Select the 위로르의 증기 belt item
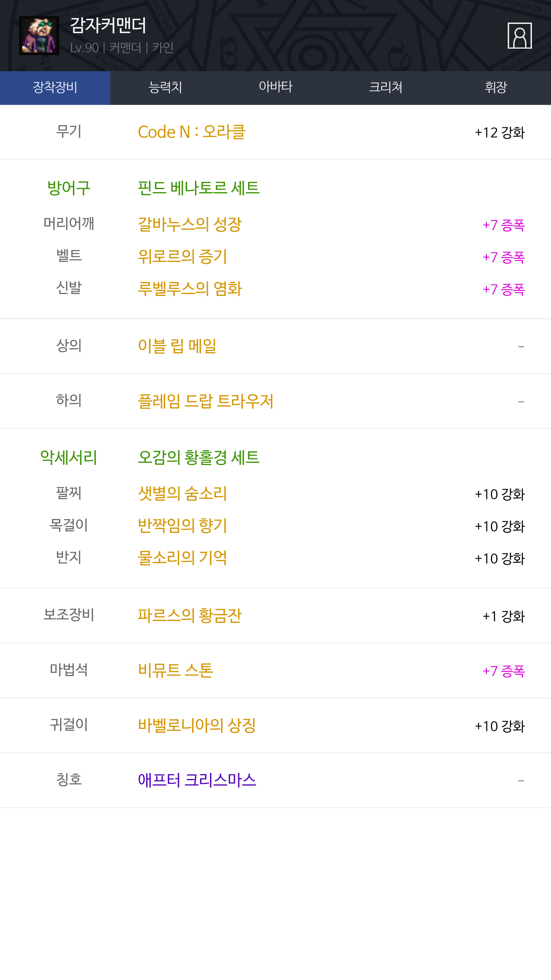The height and width of the screenshot is (980, 551). point(183,256)
